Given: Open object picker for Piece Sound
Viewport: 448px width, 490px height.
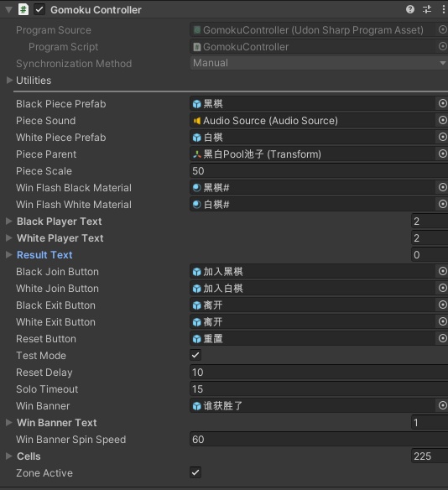Looking at the screenshot, I should [x=442, y=120].
